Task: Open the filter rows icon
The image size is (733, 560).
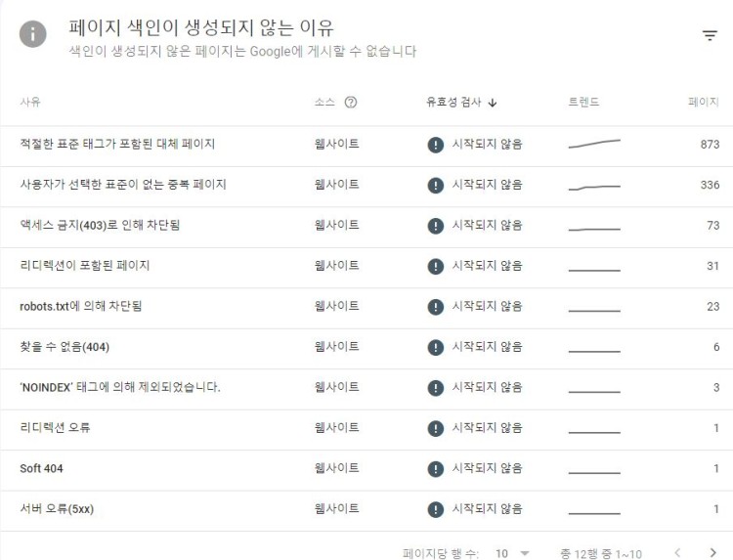Action: point(710,36)
